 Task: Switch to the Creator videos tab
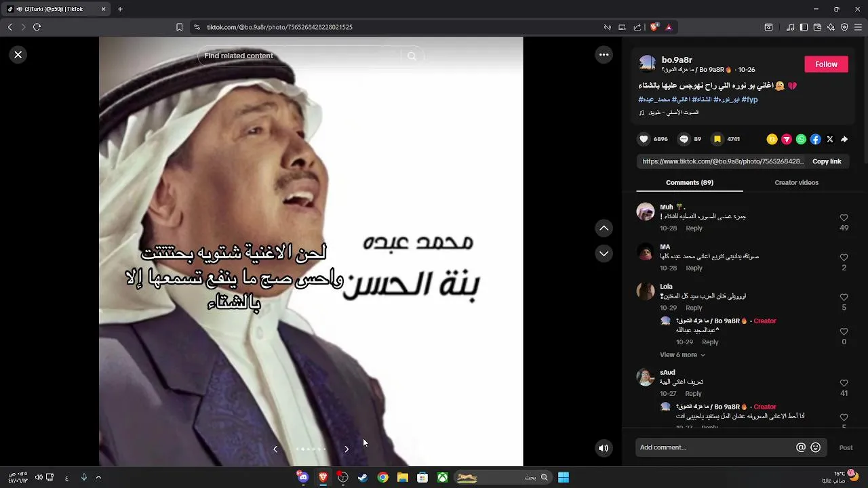click(x=796, y=183)
